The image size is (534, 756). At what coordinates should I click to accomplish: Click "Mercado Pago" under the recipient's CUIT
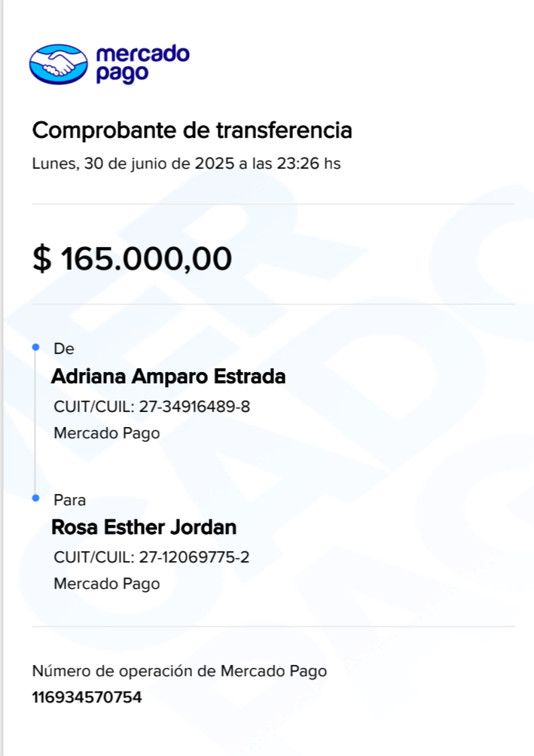(x=107, y=584)
